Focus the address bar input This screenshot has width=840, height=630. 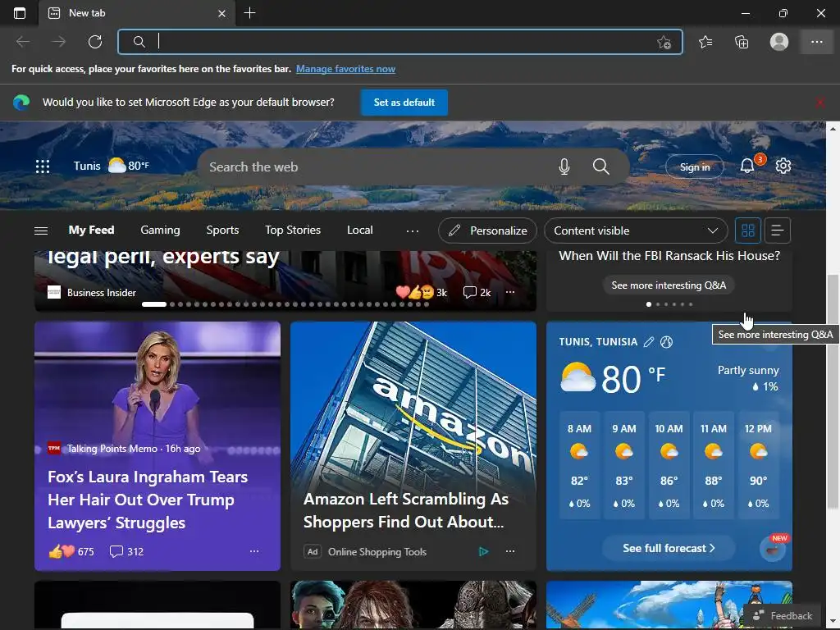point(400,42)
